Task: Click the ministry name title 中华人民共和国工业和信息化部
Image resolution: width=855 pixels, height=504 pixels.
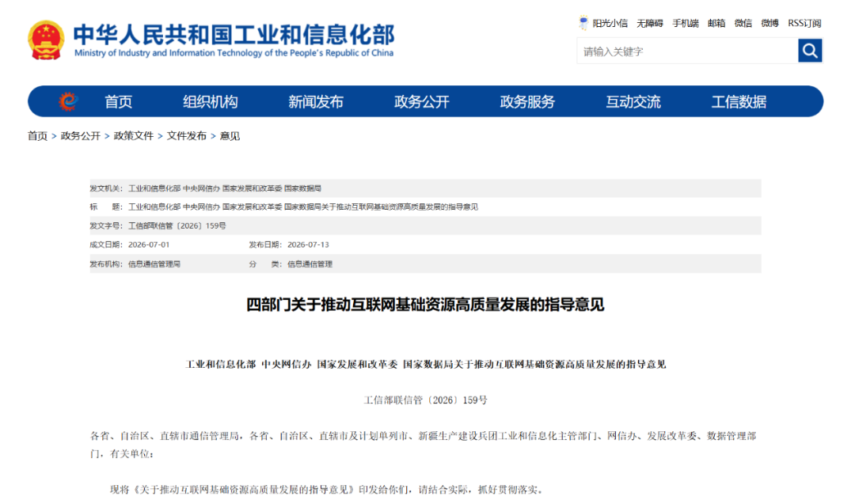Action: click(234, 34)
